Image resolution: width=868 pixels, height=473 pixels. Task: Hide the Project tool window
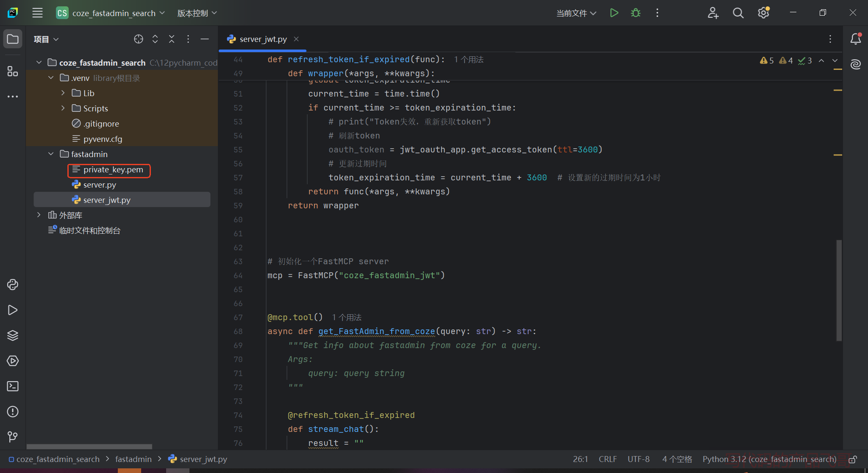tap(205, 39)
